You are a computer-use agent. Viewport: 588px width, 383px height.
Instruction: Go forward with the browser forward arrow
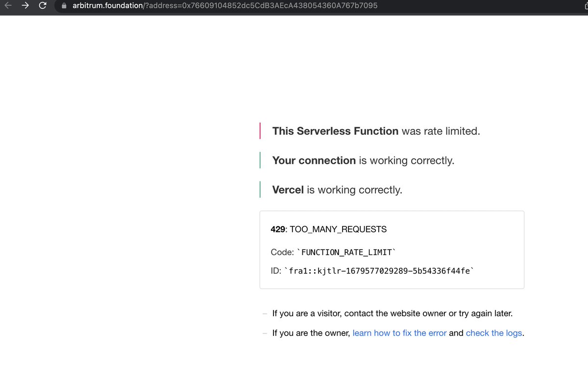[25, 6]
